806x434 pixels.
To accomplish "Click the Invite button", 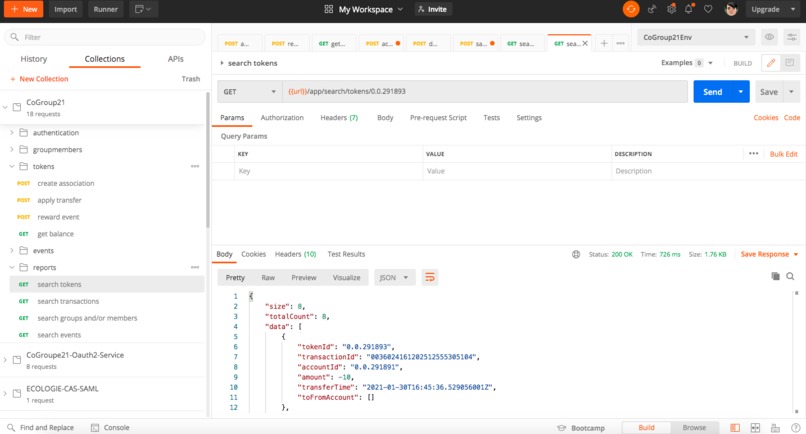I will pyautogui.click(x=432, y=9).
